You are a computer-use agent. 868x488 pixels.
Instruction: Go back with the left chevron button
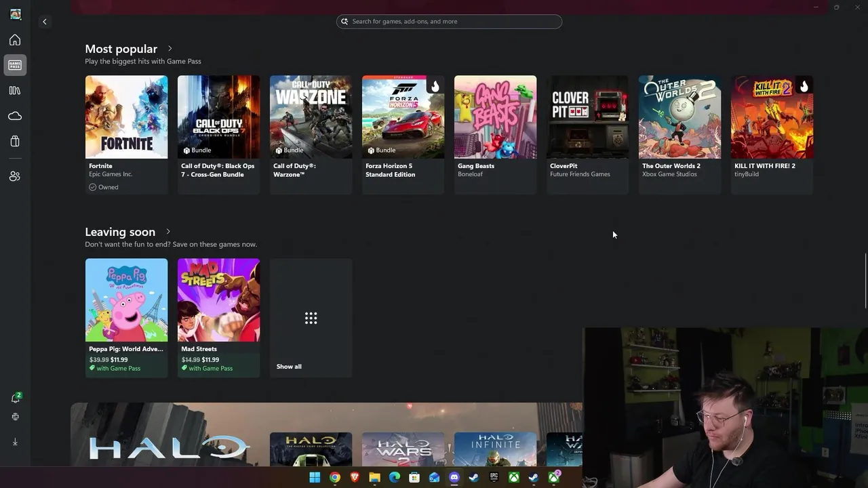coord(45,22)
